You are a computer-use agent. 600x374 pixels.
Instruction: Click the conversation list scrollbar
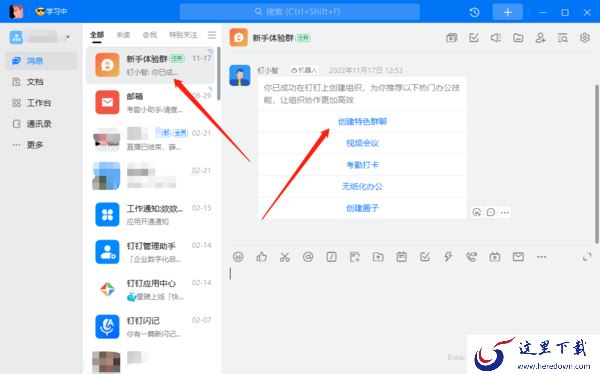pyautogui.click(x=218, y=73)
